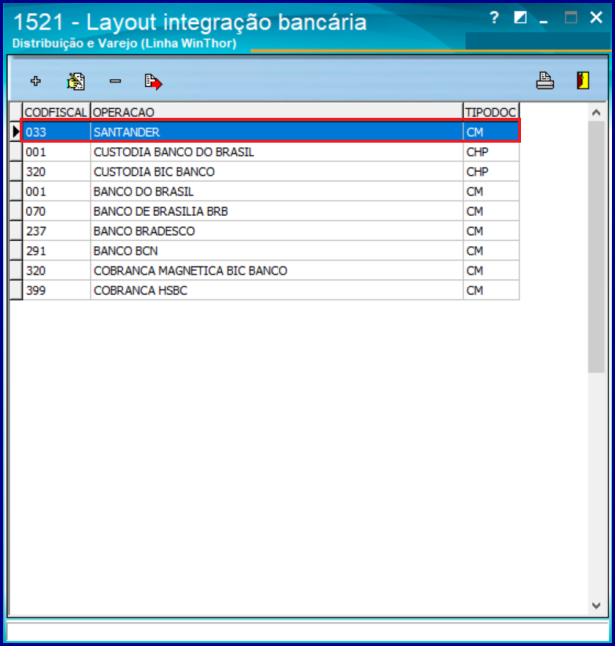Click the scrollbar down arrow
This screenshot has height=646, width=615.
click(596, 605)
